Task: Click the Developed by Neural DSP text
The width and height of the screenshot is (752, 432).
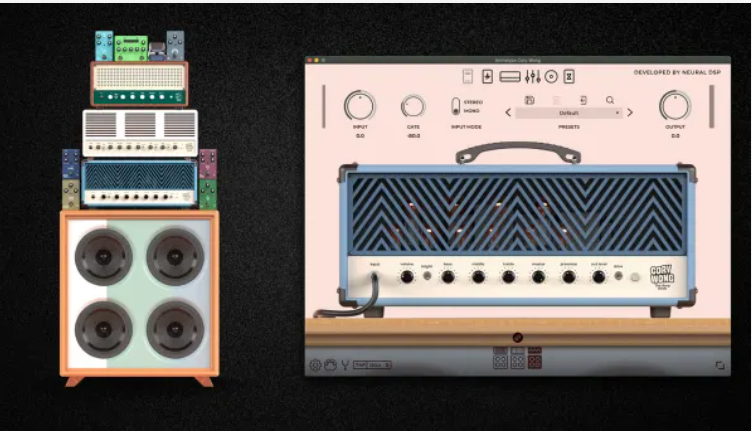Action: 677,72
